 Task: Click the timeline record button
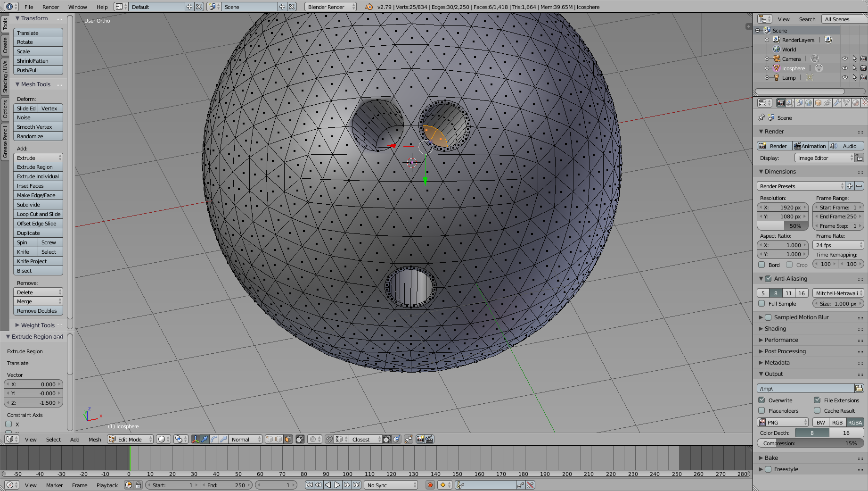[x=430, y=485]
